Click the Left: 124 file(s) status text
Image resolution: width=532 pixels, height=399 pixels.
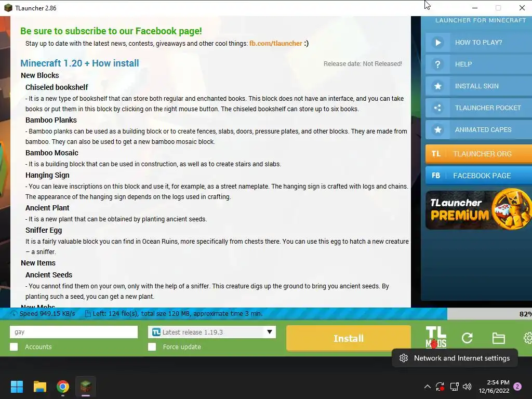click(178, 313)
